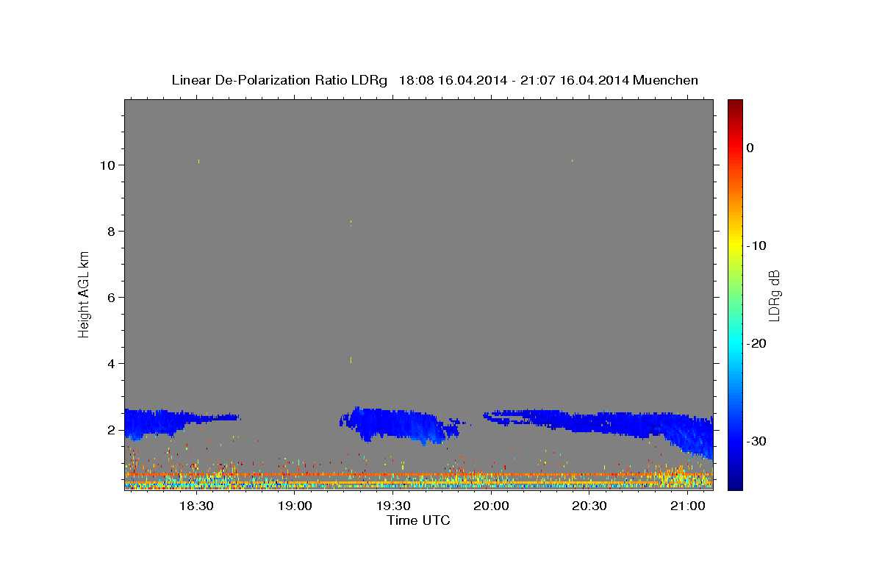Click the colorbar '-30' dB label
The height and width of the screenshot is (588, 882).
click(x=756, y=441)
